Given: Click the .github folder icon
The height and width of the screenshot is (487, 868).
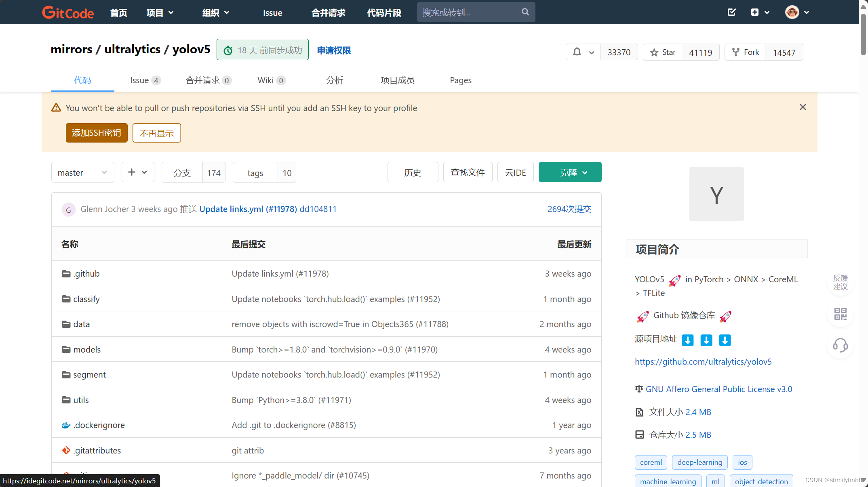Looking at the screenshot, I should [66, 274].
